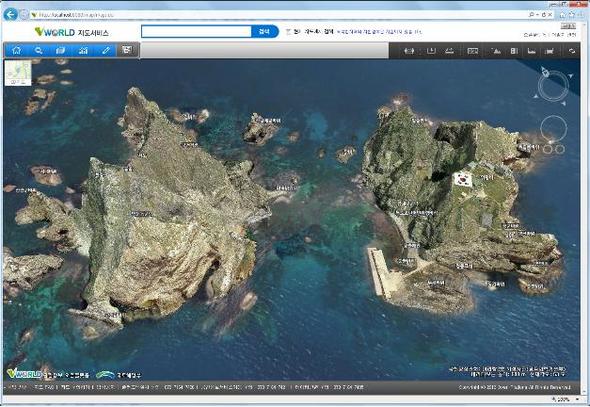Select the chart analysis icon in the blue toolbar

click(x=83, y=50)
